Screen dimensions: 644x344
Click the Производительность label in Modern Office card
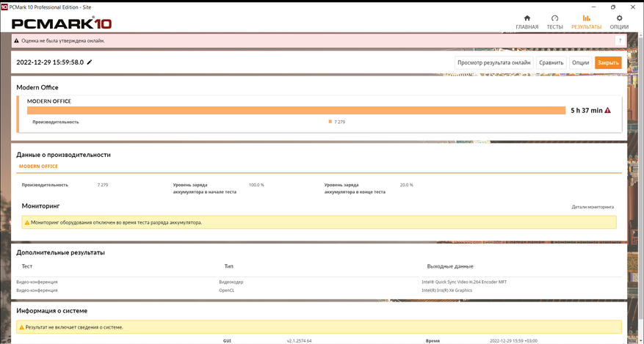click(56, 122)
